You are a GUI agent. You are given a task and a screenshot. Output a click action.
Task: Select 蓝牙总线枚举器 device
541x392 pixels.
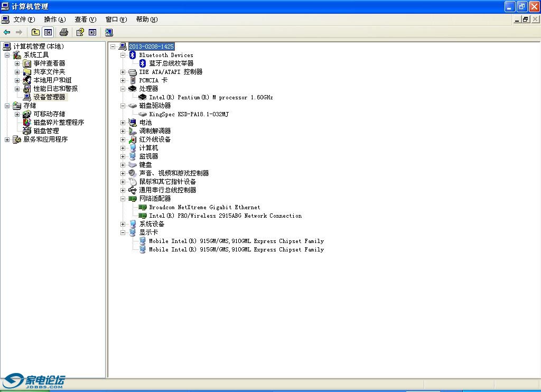[172, 63]
